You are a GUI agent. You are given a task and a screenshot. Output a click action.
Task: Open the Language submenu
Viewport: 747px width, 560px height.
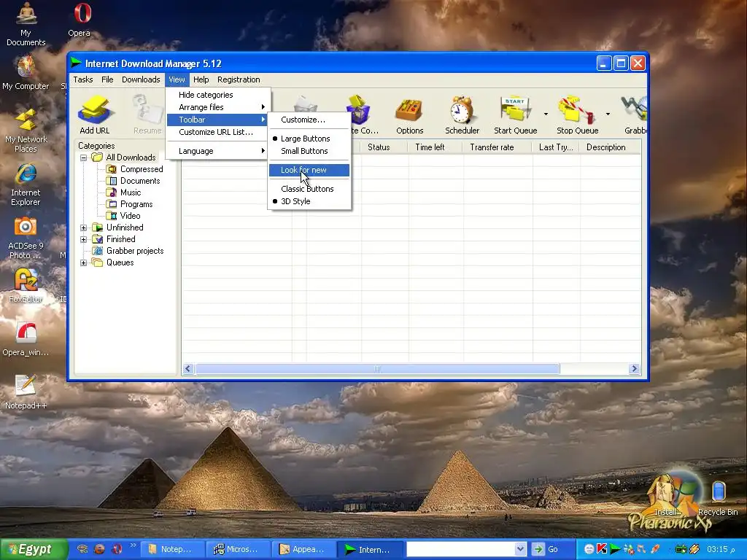217,151
